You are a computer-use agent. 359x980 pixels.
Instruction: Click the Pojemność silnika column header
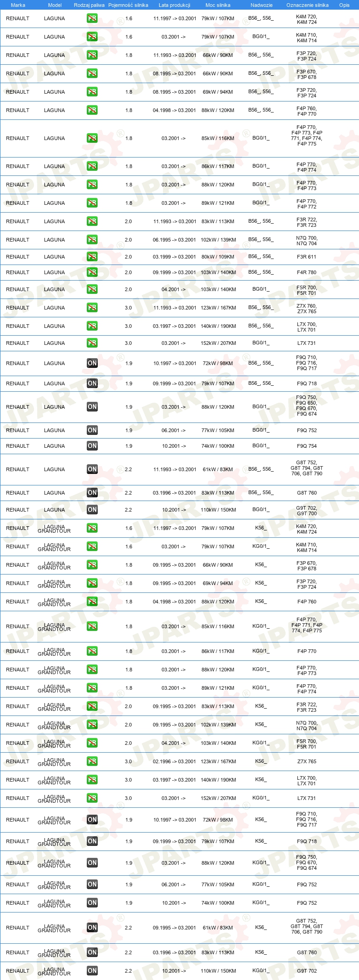click(x=128, y=5)
